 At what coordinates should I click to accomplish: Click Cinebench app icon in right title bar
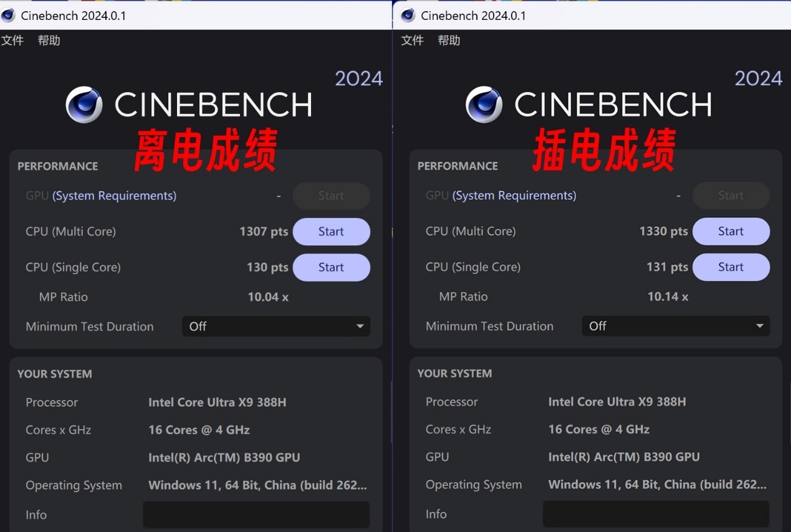(x=408, y=16)
